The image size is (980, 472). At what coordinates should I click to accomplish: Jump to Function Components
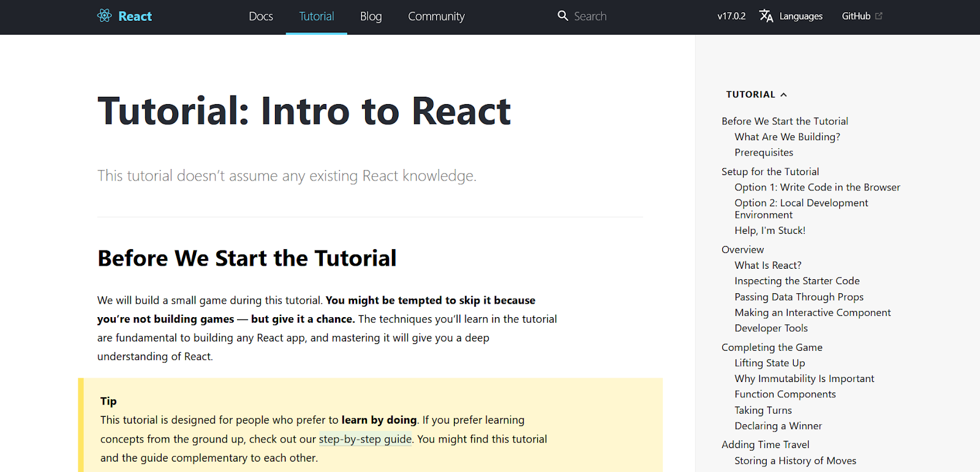pyautogui.click(x=785, y=394)
